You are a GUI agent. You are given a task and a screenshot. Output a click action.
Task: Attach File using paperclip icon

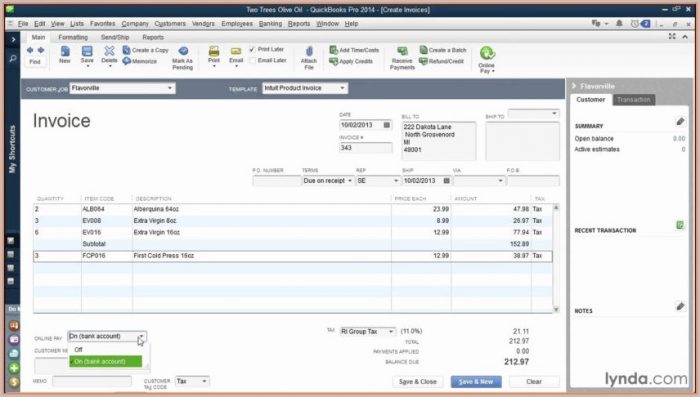click(x=309, y=58)
